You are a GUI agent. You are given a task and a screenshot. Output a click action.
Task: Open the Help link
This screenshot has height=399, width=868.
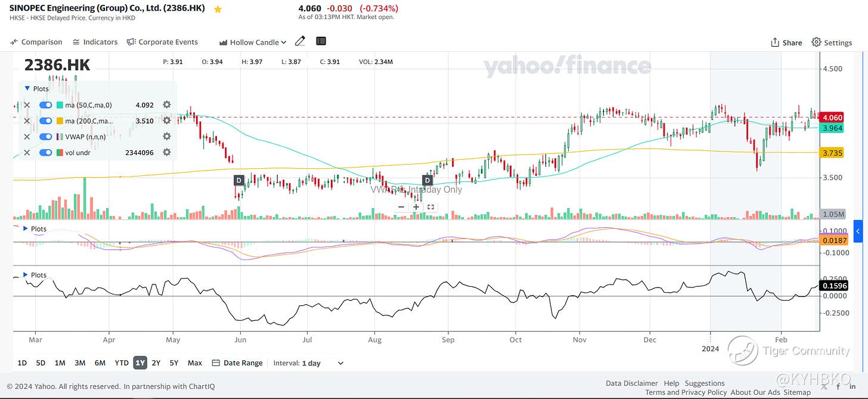point(671,383)
